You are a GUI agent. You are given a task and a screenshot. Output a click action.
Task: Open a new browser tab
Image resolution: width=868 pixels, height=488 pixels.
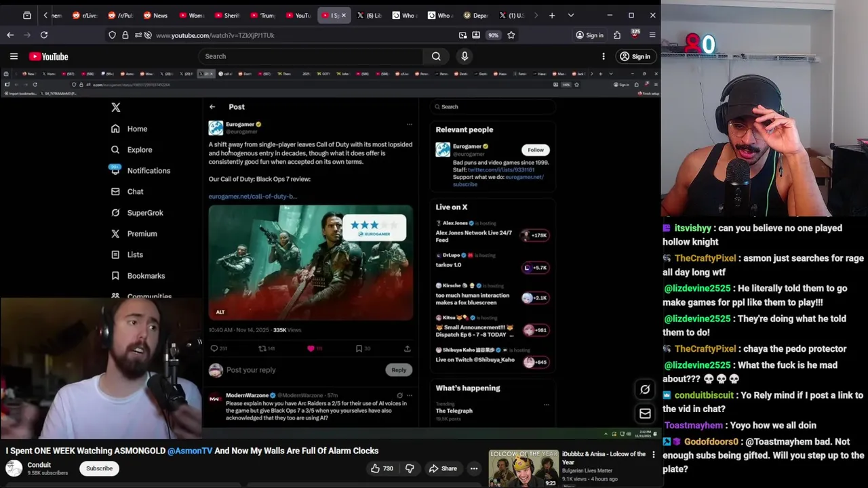point(552,15)
